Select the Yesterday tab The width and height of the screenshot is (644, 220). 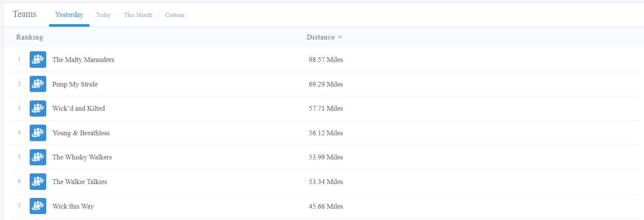[x=69, y=15]
